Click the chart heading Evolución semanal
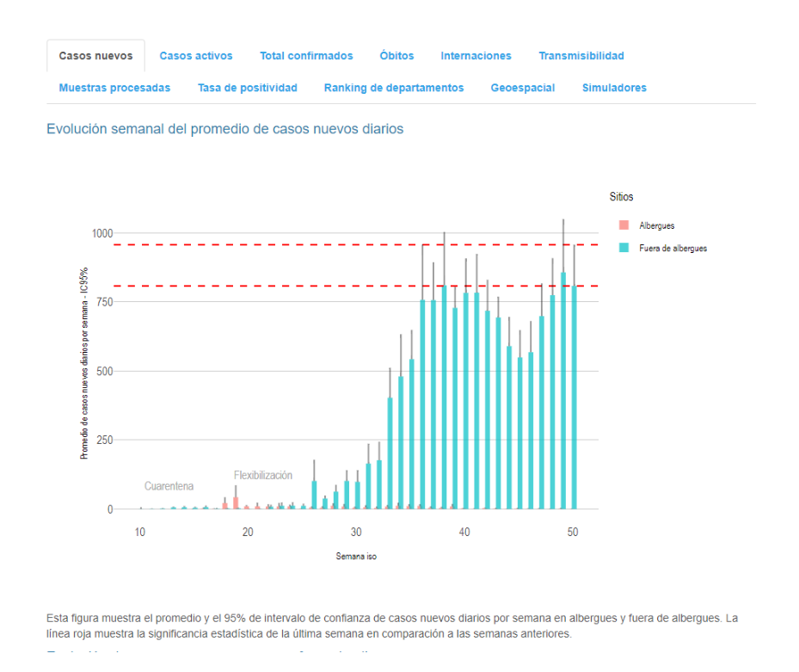Image resolution: width=799 pixels, height=672 pixels. click(224, 129)
